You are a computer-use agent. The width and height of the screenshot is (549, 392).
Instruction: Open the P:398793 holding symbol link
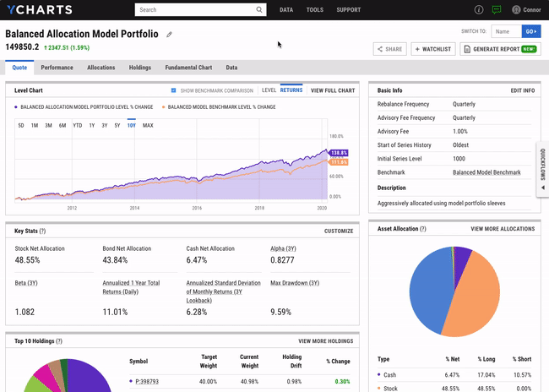click(x=147, y=382)
